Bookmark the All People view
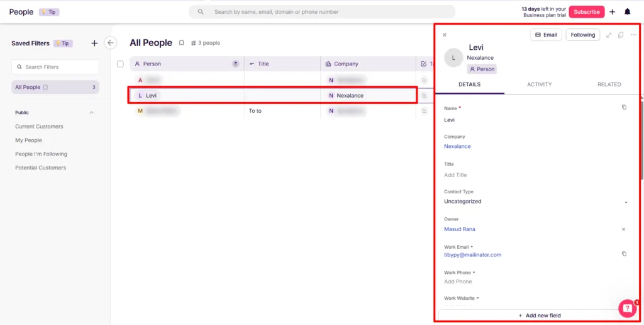Screen dimensions: 644x325 point(182,43)
